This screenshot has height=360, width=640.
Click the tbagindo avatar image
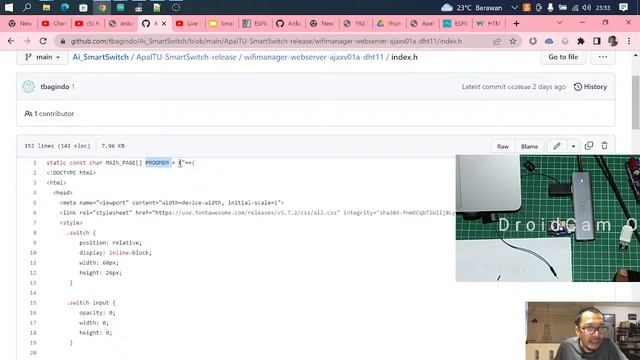29,87
